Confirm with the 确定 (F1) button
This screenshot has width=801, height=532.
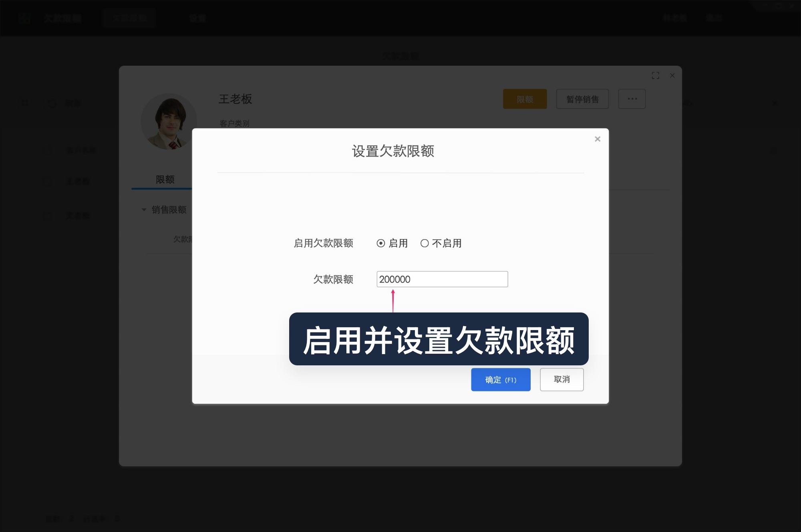(x=501, y=379)
